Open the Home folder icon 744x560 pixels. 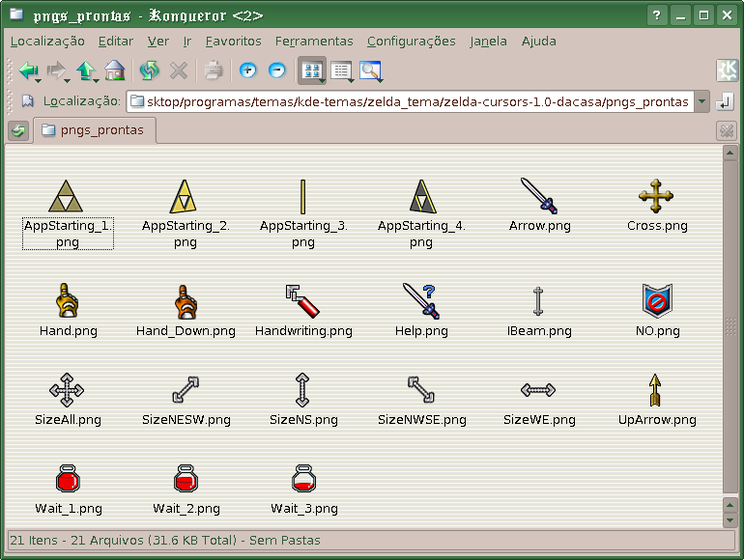pos(115,70)
